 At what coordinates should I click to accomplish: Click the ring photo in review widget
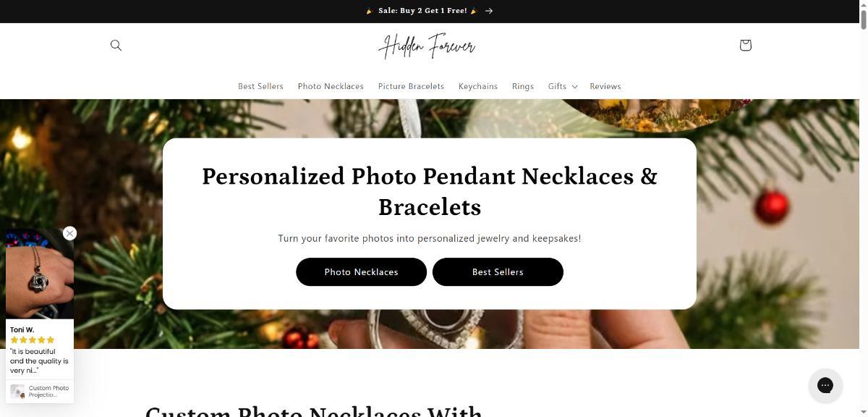point(40,274)
